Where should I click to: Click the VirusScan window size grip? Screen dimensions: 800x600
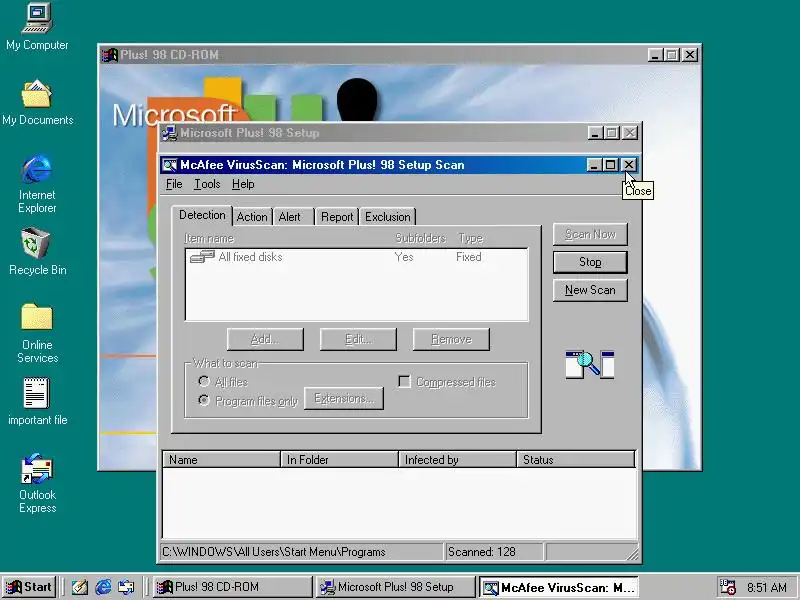point(633,555)
